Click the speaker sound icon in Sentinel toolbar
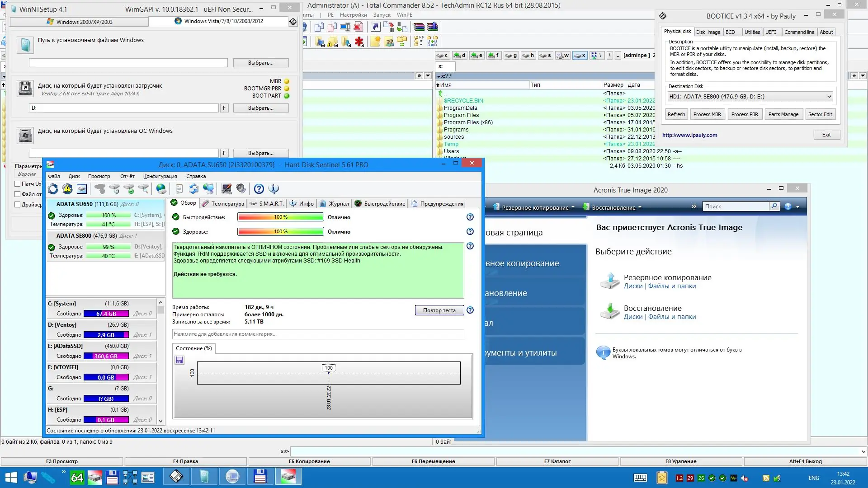 (241, 189)
